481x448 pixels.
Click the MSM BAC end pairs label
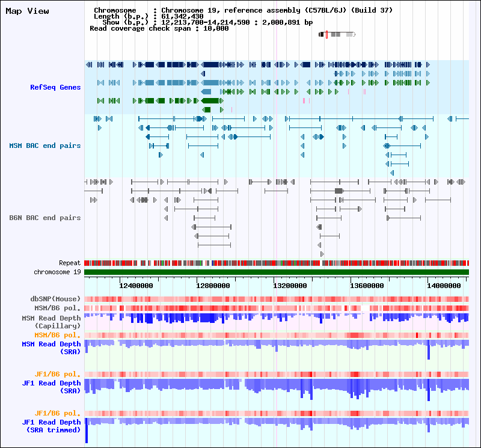click(44, 146)
